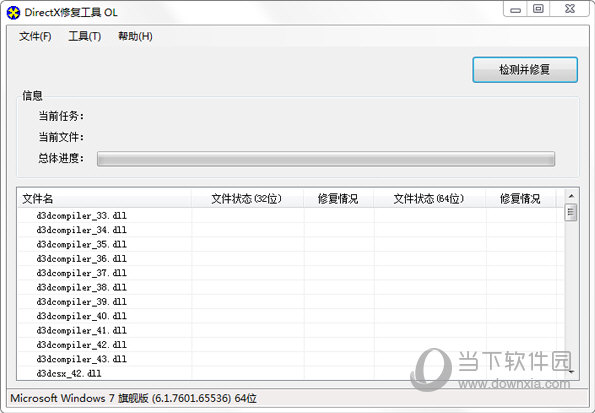Image resolution: width=595 pixels, height=413 pixels.
Task: Select the d3dcompiler_34.dll row
Action: pyautogui.click(x=291, y=230)
